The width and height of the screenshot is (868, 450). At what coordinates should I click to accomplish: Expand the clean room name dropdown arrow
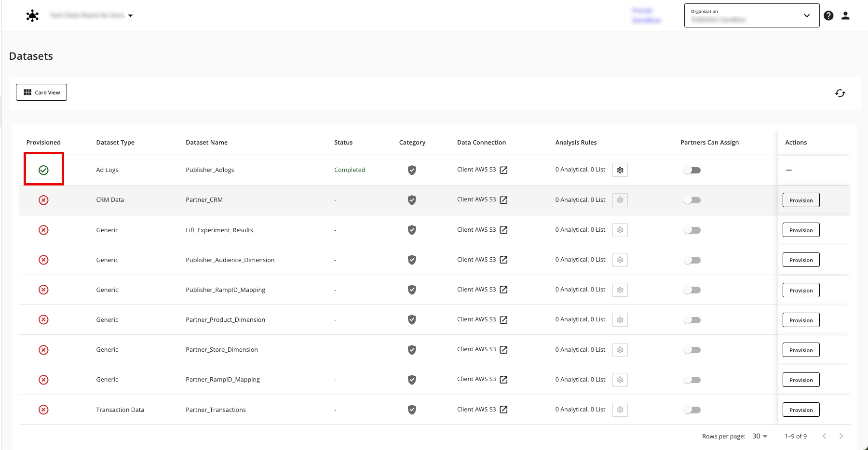[x=130, y=16]
